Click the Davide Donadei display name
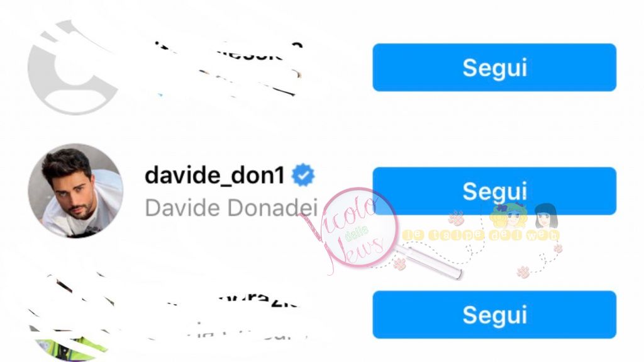This screenshot has height=362, width=644. [231, 208]
